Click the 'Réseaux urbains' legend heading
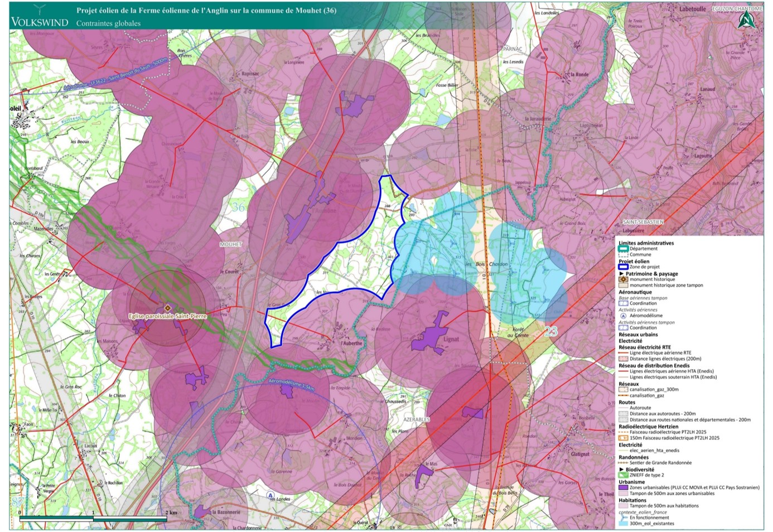 tap(638, 335)
